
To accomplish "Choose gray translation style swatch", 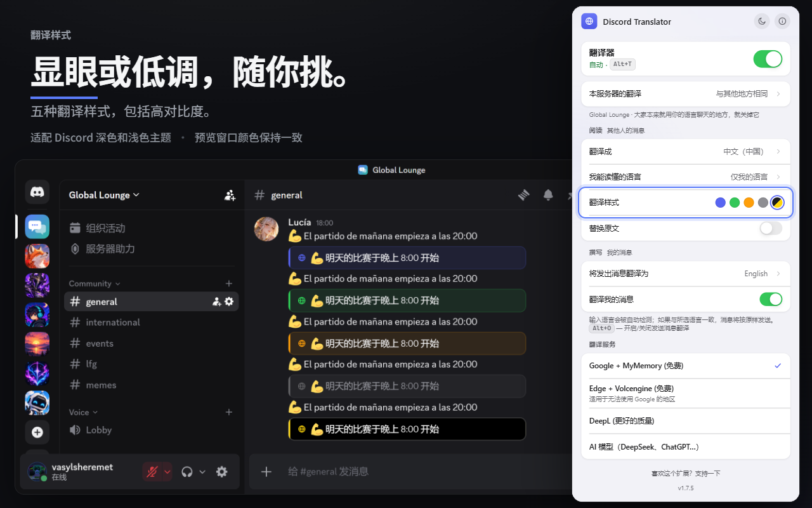I will (x=763, y=203).
